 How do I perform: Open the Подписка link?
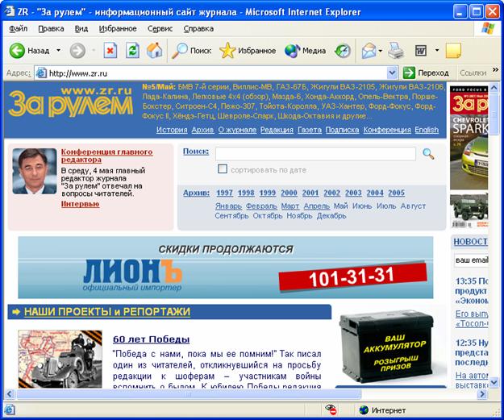(342, 130)
